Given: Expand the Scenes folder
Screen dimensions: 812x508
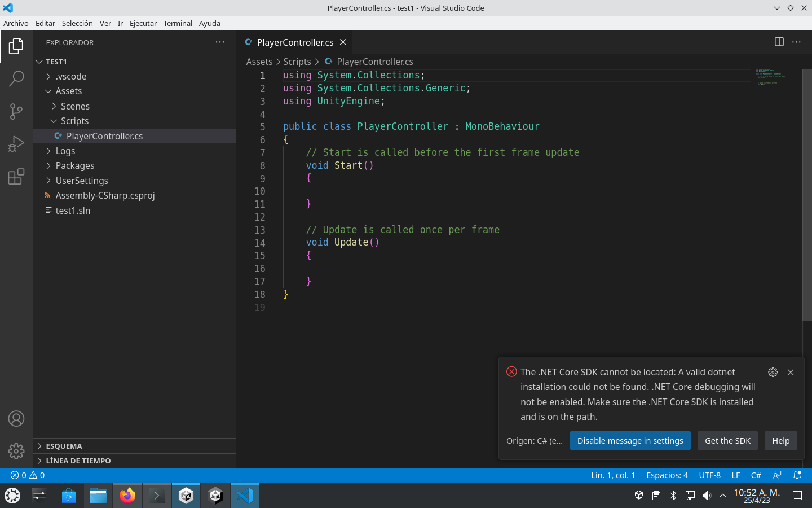Looking at the screenshot, I should 134,106.
